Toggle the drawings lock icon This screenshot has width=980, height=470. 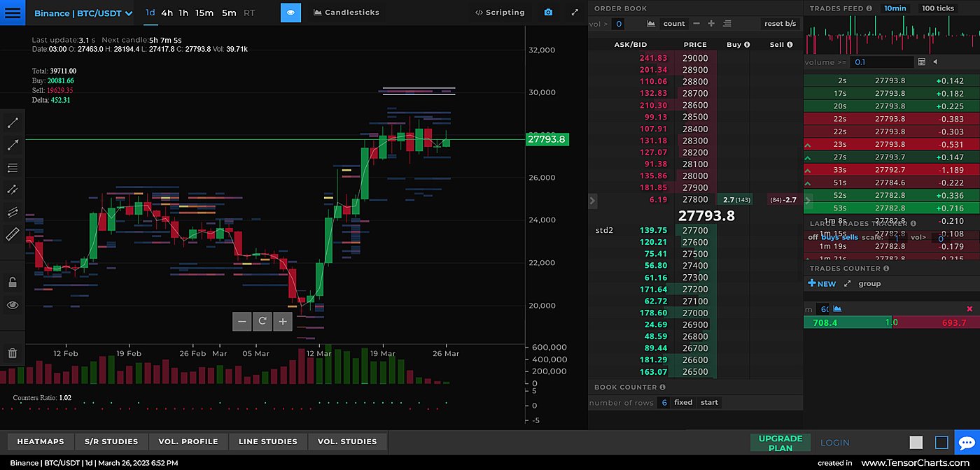point(13,283)
